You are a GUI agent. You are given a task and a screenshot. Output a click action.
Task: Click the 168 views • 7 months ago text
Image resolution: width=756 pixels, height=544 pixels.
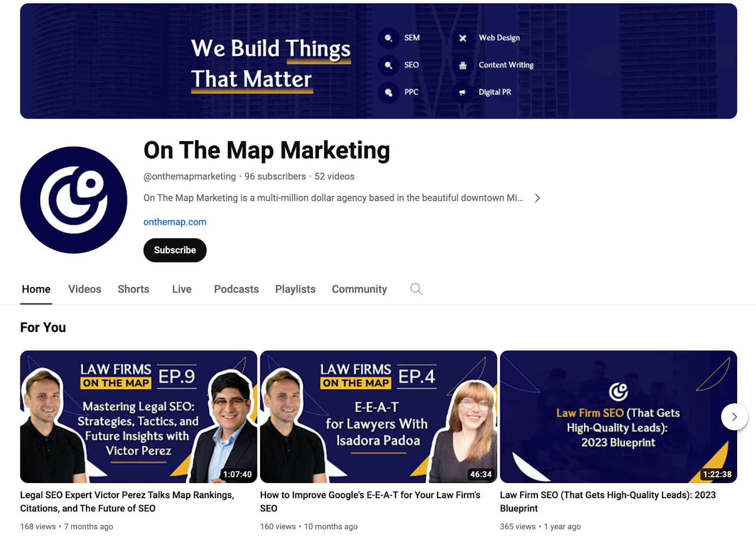coord(67,527)
